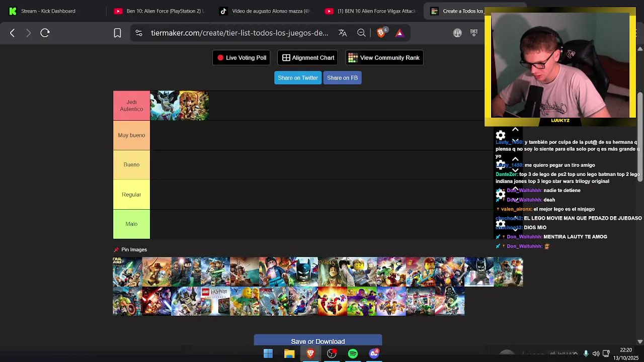Click the Kick downloader extension icon
644x362 pixels.
coord(474,33)
